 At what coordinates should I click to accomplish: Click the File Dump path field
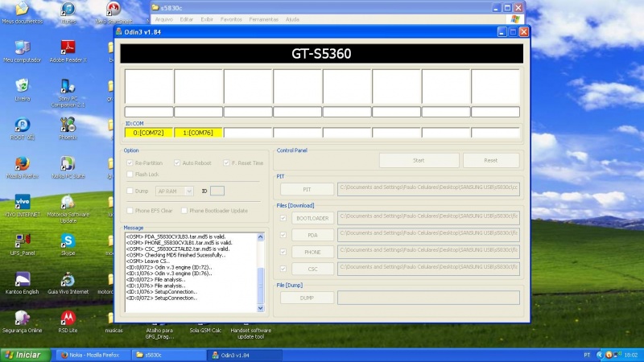428,298
